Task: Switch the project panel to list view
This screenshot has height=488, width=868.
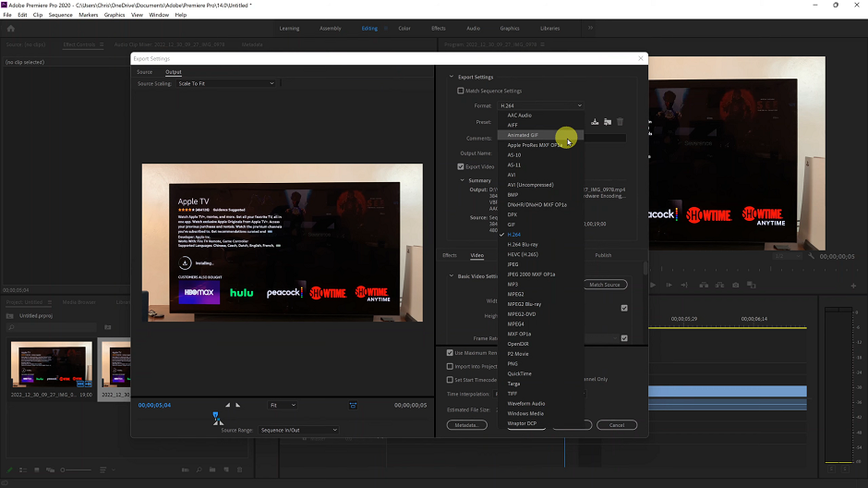Action: coord(23,470)
